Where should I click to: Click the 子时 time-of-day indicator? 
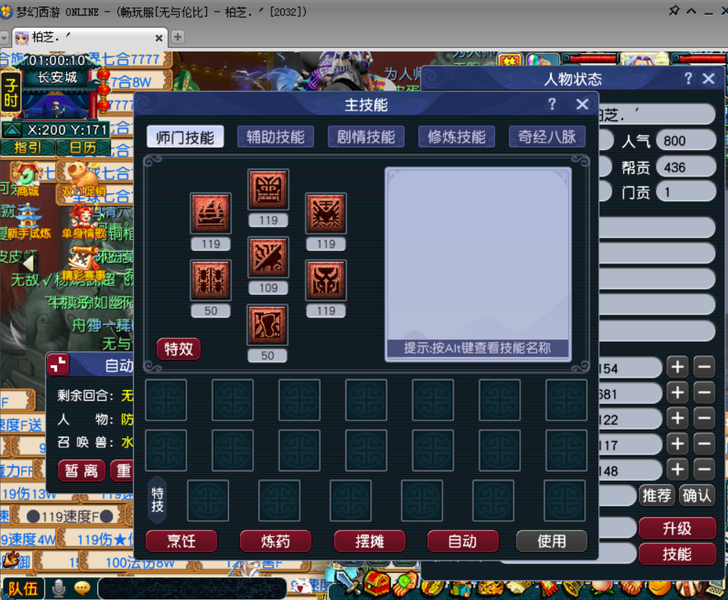11,92
